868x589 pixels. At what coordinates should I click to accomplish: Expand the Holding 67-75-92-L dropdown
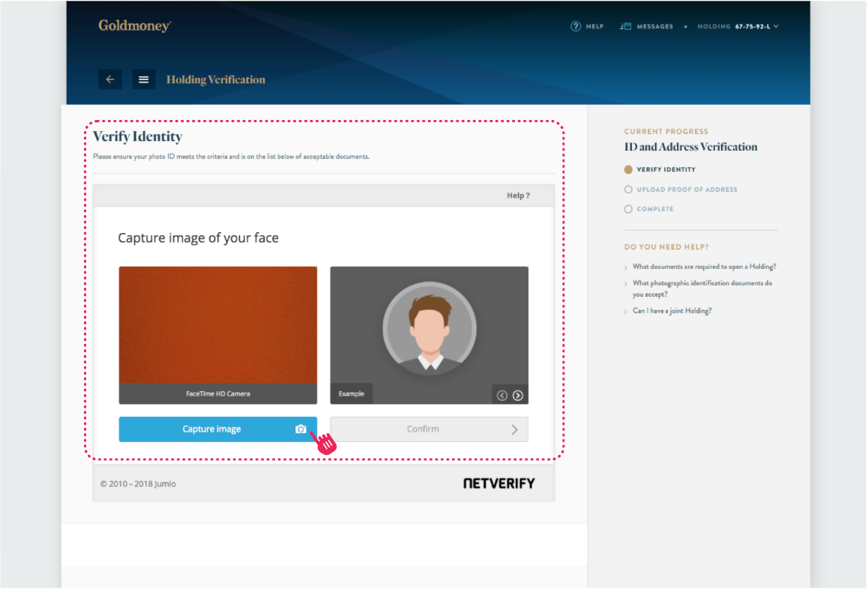pos(738,26)
